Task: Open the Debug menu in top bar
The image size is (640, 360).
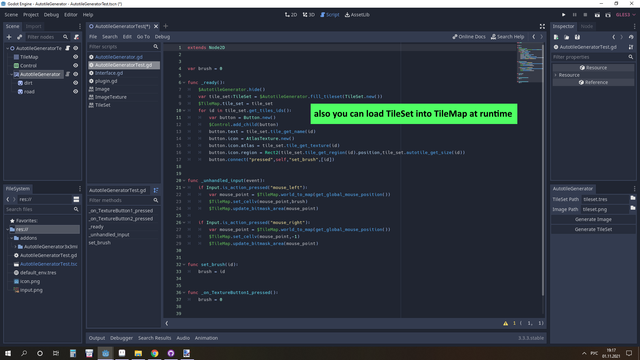Action: coord(51,15)
